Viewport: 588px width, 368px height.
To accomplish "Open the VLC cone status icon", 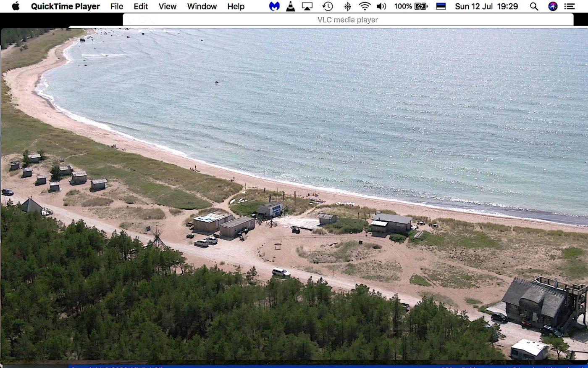I will click(x=290, y=6).
